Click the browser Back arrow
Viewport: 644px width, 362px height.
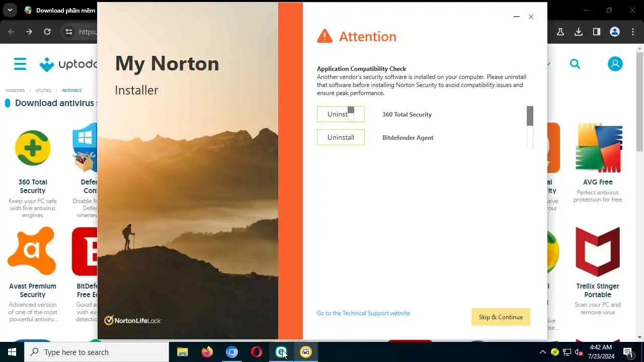coord(11,32)
